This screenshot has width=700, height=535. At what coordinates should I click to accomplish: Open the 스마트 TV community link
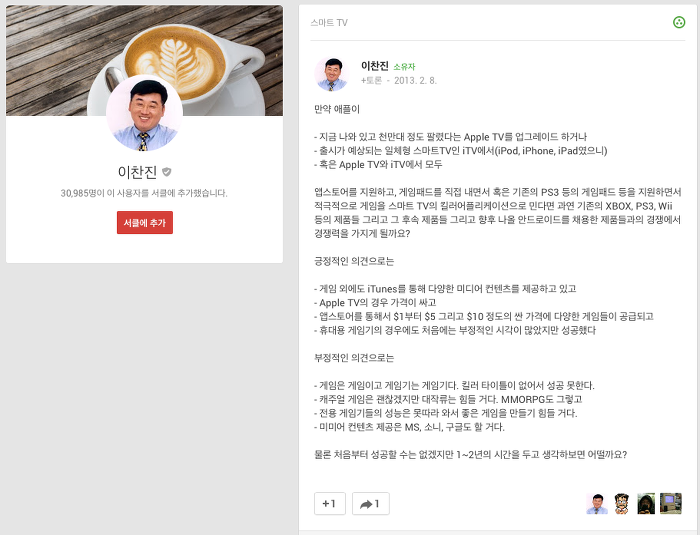click(x=329, y=23)
